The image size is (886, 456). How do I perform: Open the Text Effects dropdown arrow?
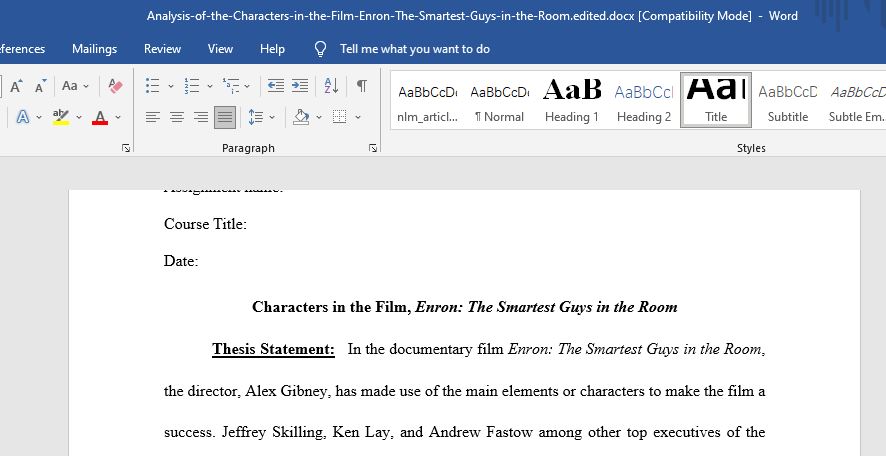(x=38, y=118)
